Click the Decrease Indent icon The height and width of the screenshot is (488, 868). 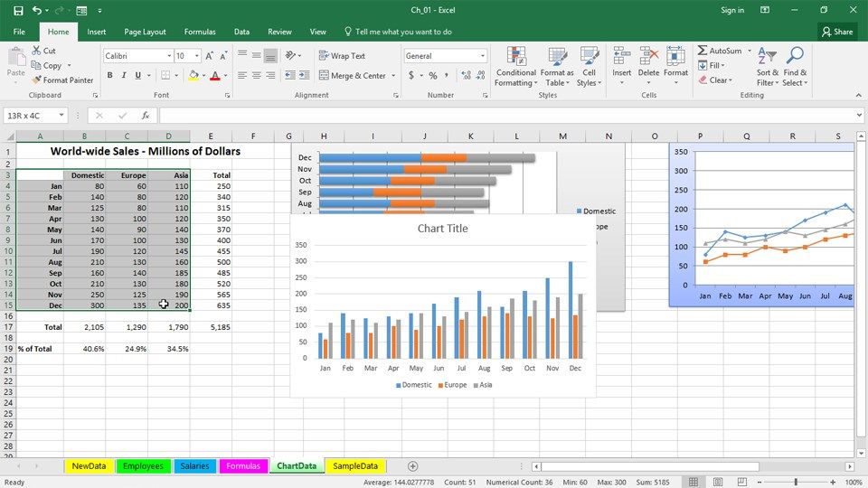pyautogui.click(x=290, y=75)
